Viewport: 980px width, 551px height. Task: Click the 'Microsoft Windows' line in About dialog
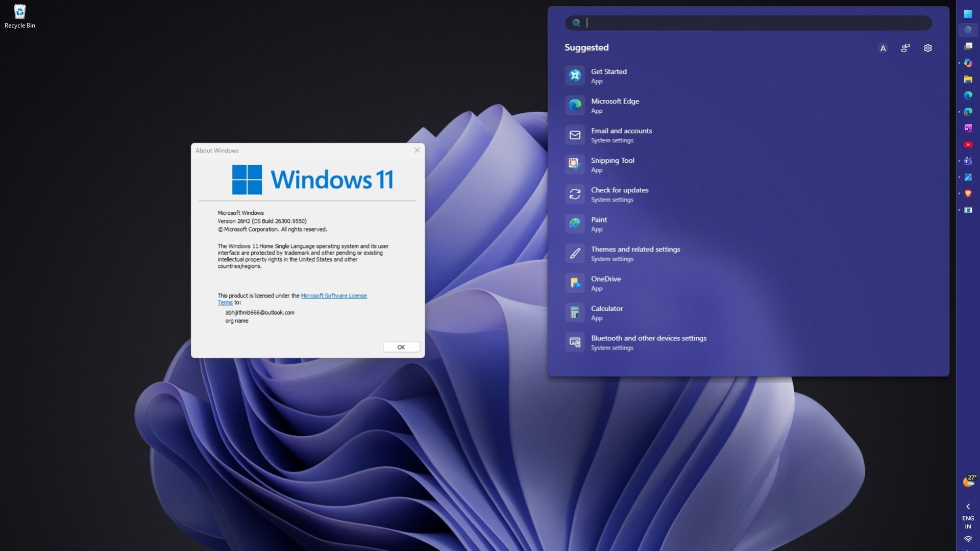pyautogui.click(x=240, y=213)
